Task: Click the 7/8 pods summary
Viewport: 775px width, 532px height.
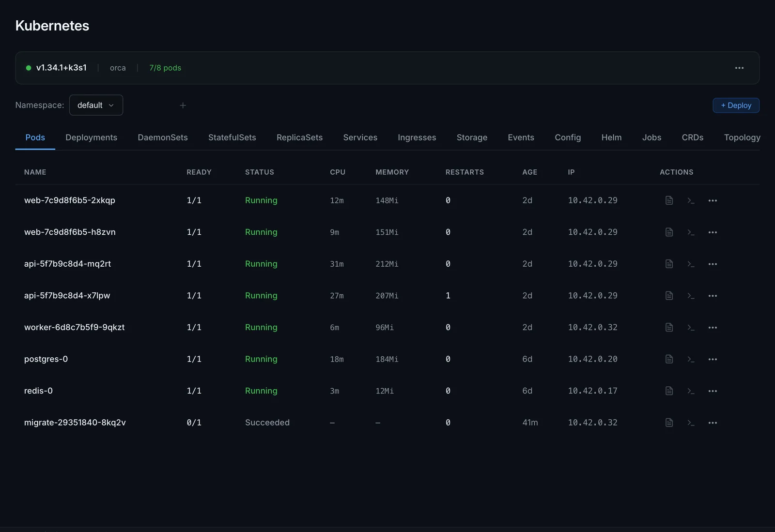Action: pos(165,68)
